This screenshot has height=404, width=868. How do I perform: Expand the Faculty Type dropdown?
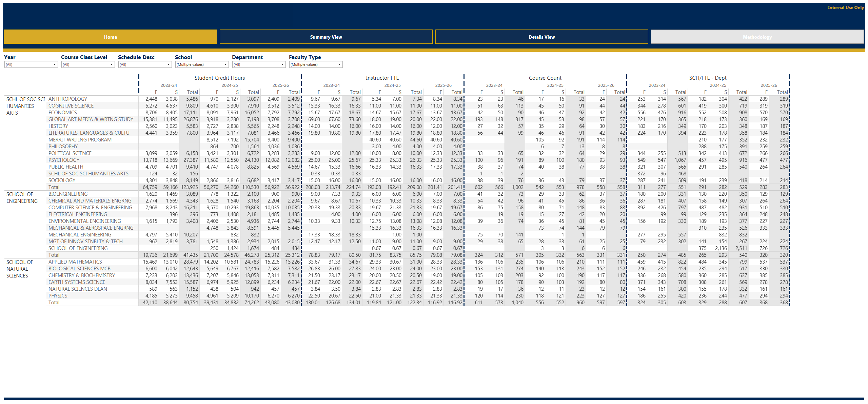[x=316, y=64]
